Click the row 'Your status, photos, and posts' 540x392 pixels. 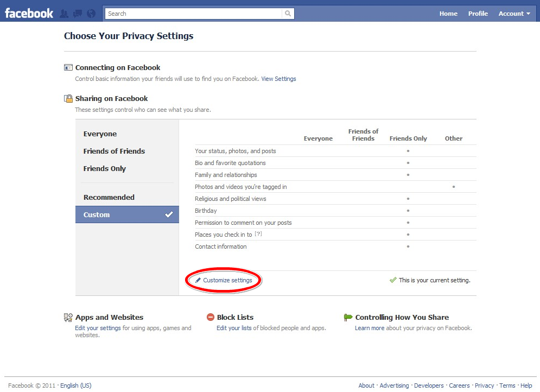coord(335,151)
